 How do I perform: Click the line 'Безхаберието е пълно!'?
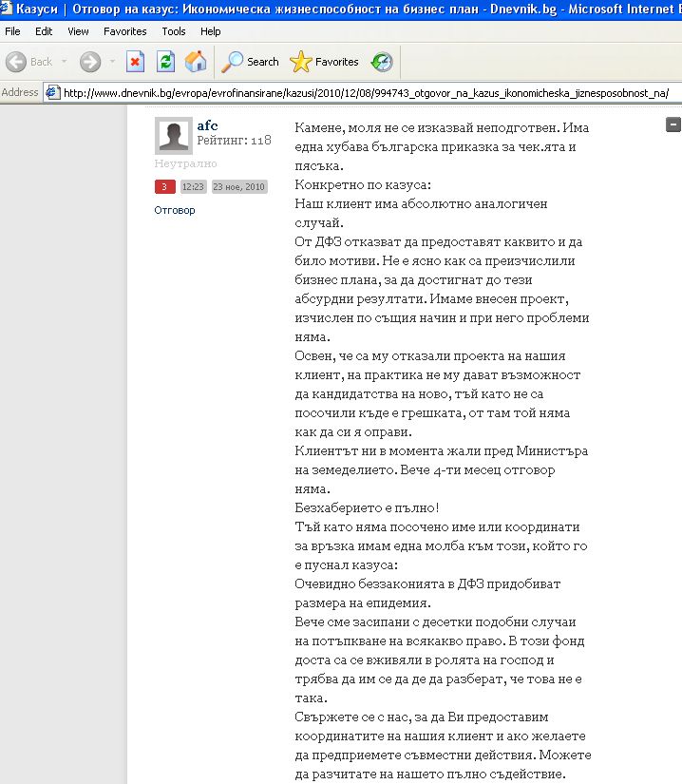pos(367,508)
